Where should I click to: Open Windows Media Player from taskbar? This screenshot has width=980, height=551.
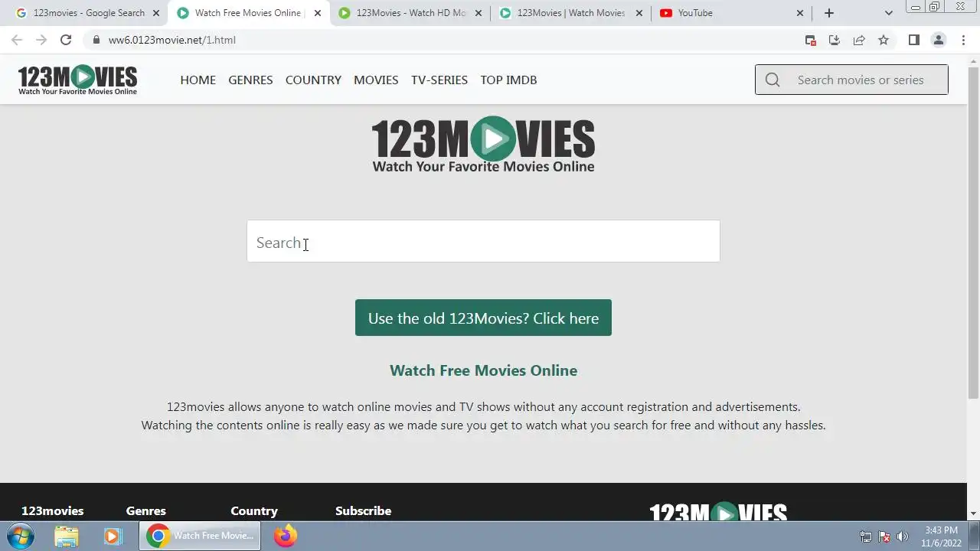coord(113,536)
